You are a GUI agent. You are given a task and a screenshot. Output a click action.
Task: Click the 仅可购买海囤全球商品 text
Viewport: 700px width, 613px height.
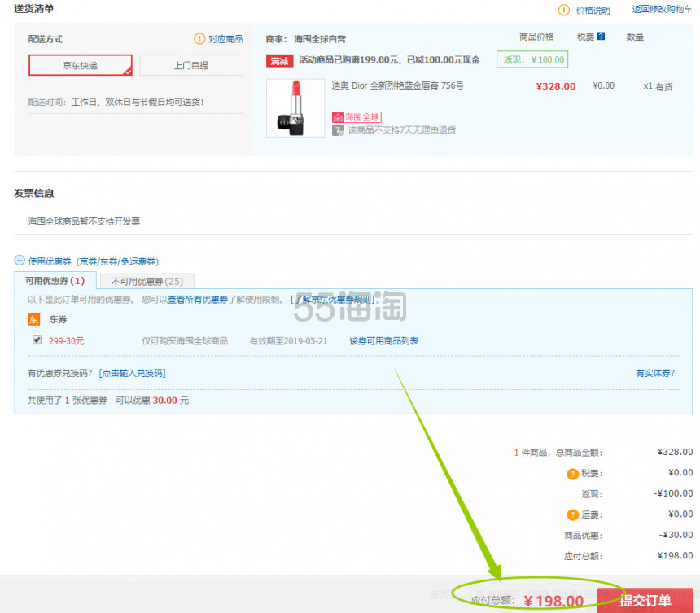185,341
